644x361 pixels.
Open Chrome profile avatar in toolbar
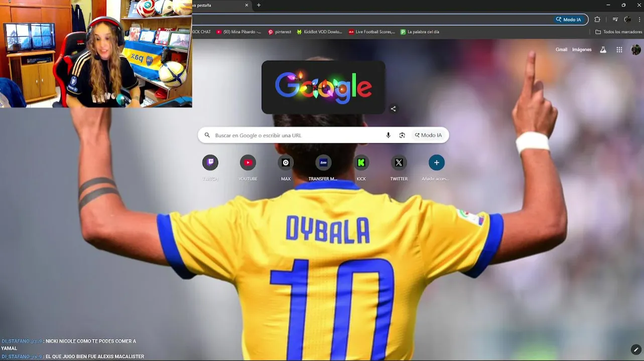tap(627, 20)
